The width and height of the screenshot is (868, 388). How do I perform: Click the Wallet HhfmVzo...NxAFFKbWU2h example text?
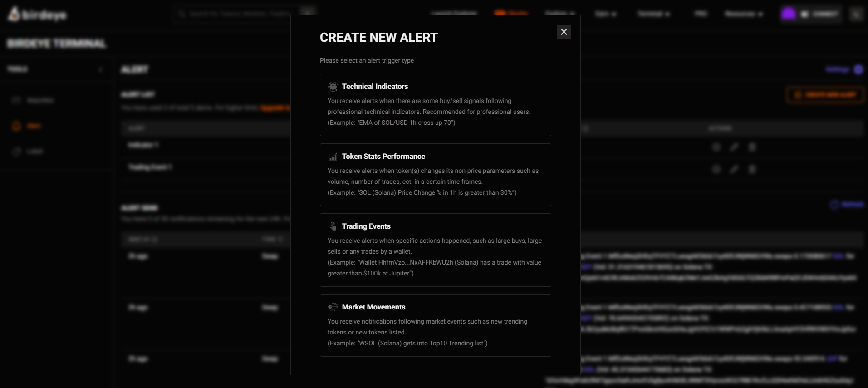(x=434, y=268)
